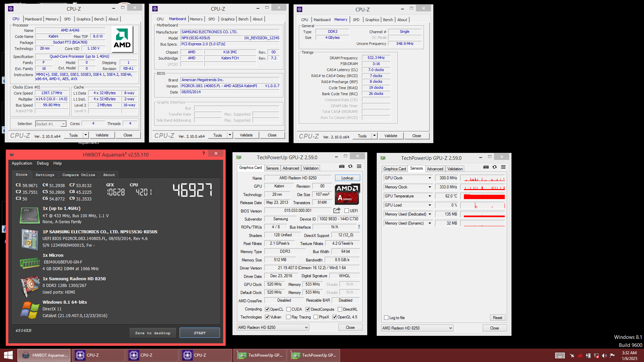Expand Memory Used (Dynamic) sensor dropdown
644x362 pixels.
click(430, 223)
